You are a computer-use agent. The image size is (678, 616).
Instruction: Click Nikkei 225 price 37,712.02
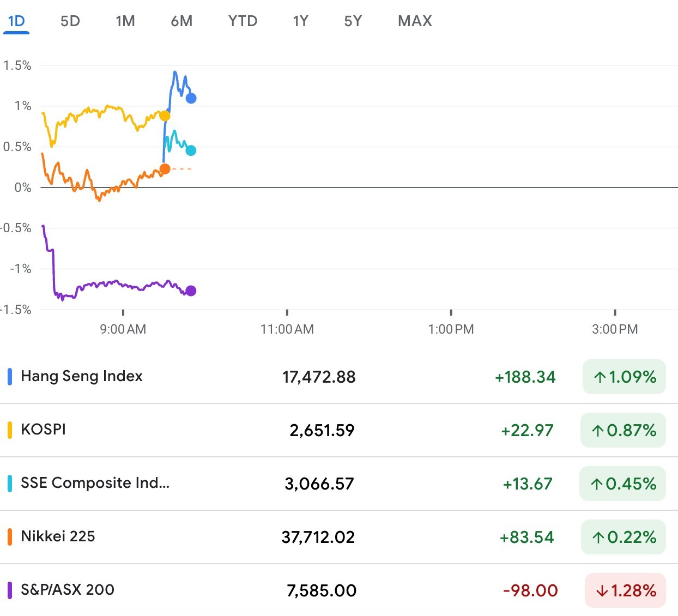tap(318, 537)
